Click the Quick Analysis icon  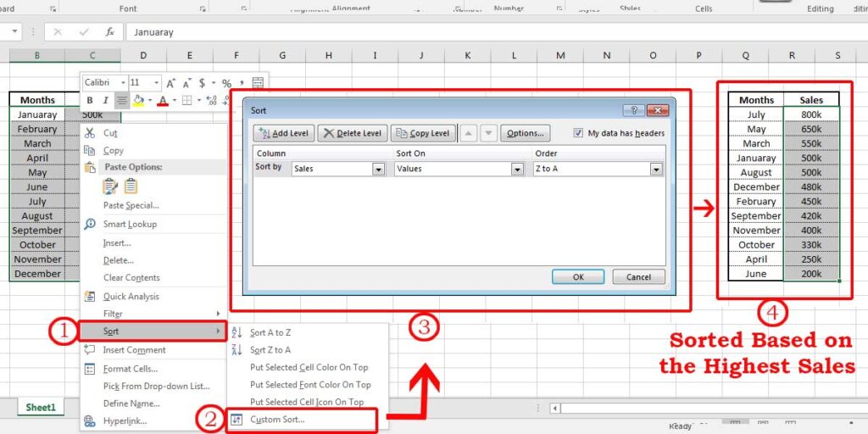[89, 296]
